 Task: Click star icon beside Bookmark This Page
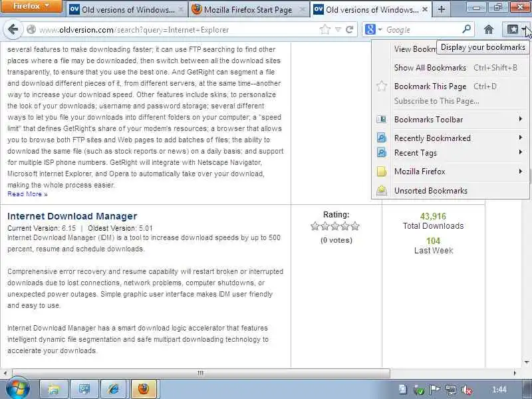[x=381, y=86]
